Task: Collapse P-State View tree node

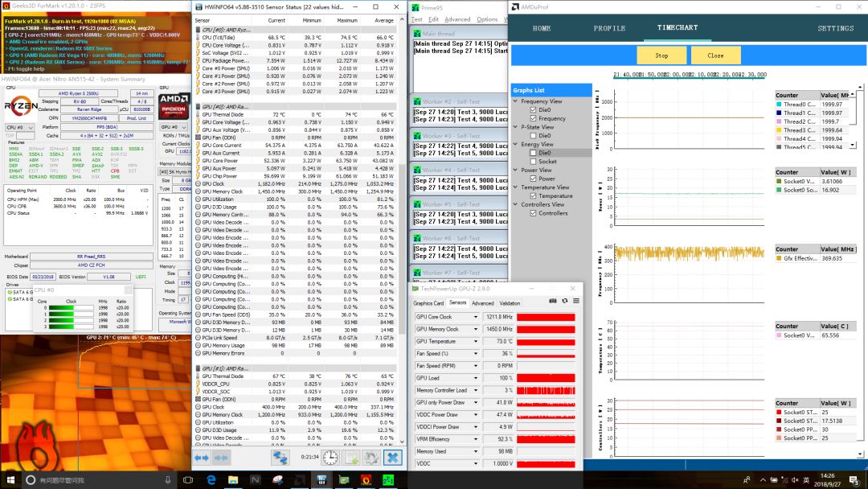Action: tap(515, 127)
